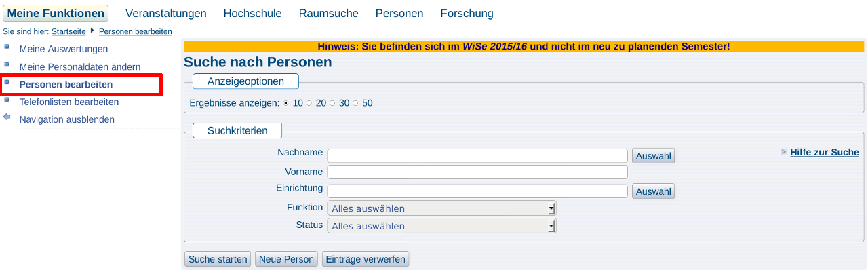Click the arrow icon beside Navigation ausblenden
The height and width of the screenshot is (270, 868).
click(7, 117)
